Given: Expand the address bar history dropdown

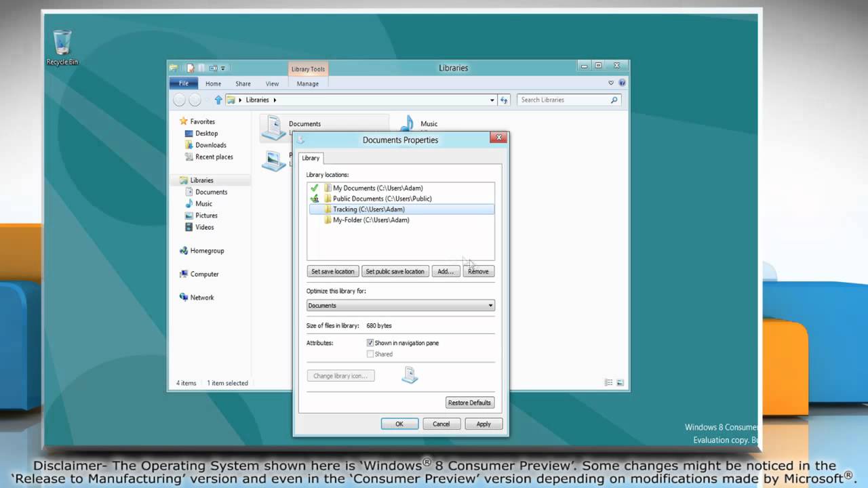Looking at the screenshot, I should click(492, 100).
